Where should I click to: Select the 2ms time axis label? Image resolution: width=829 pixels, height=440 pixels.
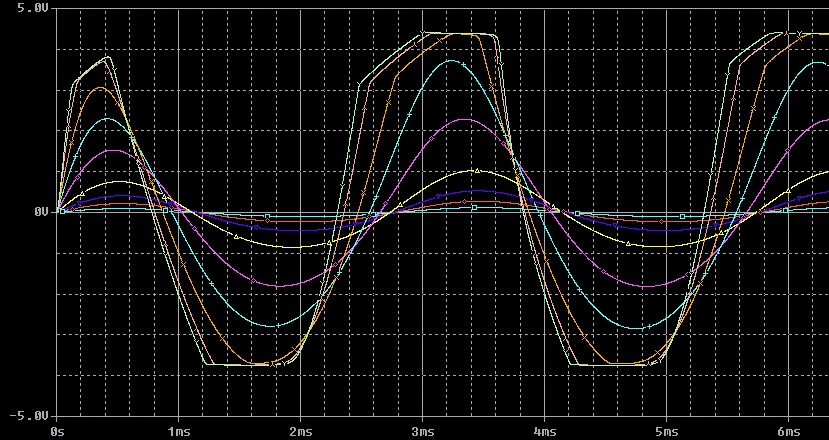click(300, 430)
